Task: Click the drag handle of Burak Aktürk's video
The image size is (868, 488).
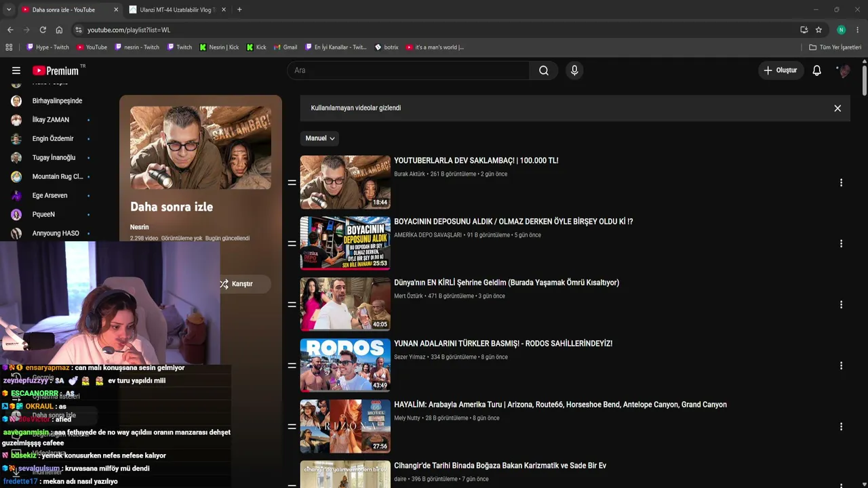Action: pyautogui.click(x=292, y=182)
